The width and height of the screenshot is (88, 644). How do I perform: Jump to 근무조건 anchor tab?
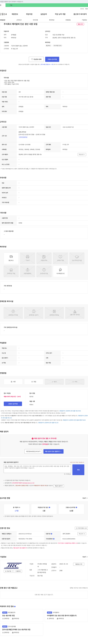(x=19, y=20)
